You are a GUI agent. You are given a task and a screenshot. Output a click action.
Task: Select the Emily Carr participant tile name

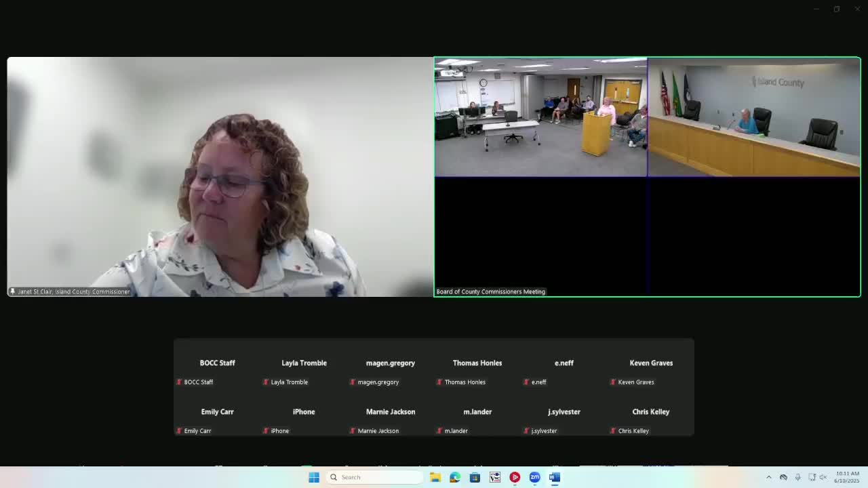pos(217,412)
